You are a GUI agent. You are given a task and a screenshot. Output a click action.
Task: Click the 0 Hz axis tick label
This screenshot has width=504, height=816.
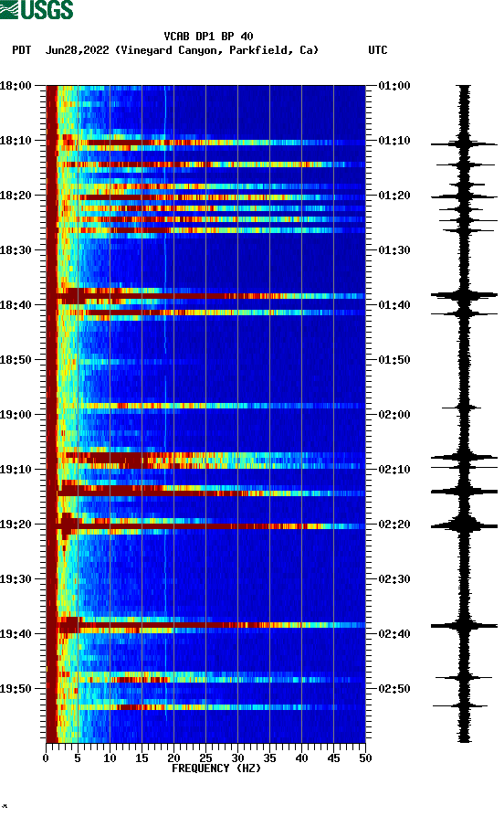(x=46, y=758)
